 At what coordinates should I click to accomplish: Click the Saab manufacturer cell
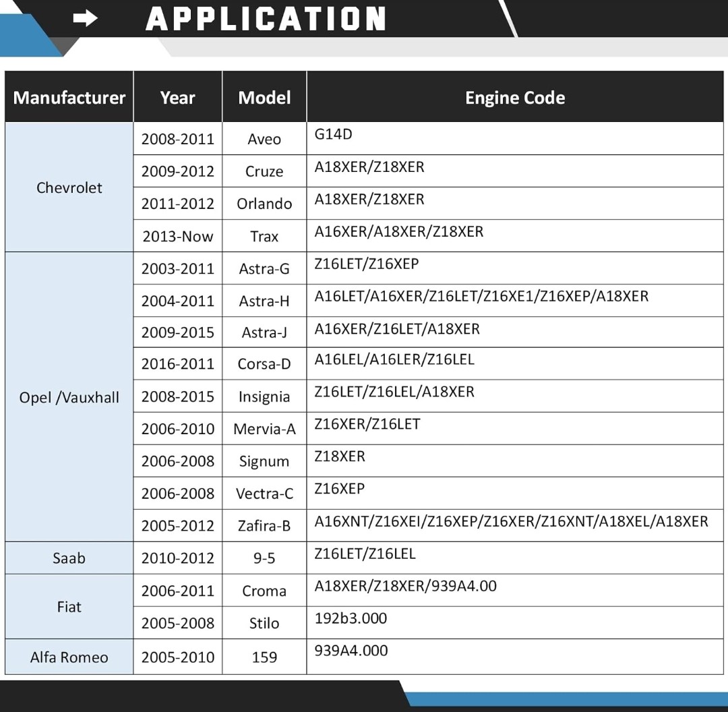pyautogui.click(x=69, y=558)
